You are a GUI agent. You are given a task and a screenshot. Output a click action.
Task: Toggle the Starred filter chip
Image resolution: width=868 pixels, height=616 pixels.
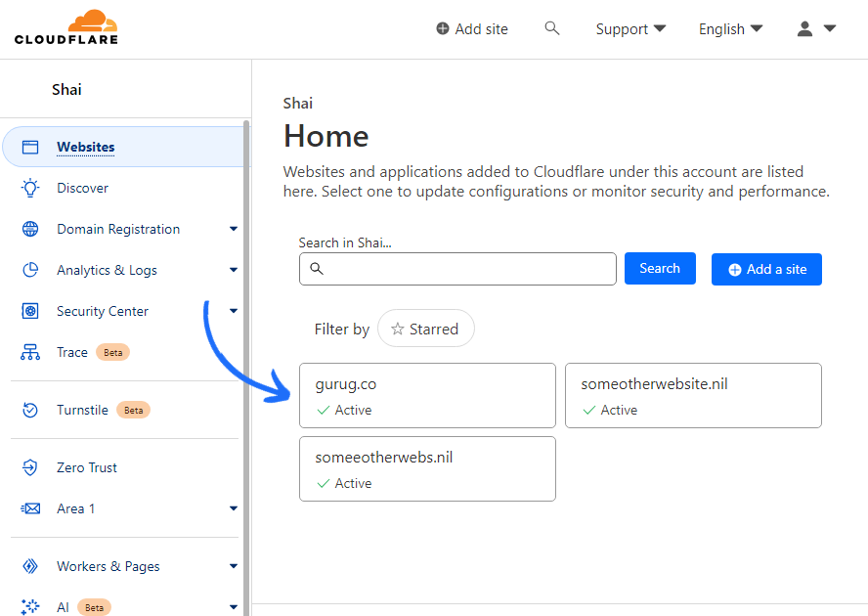426,329
